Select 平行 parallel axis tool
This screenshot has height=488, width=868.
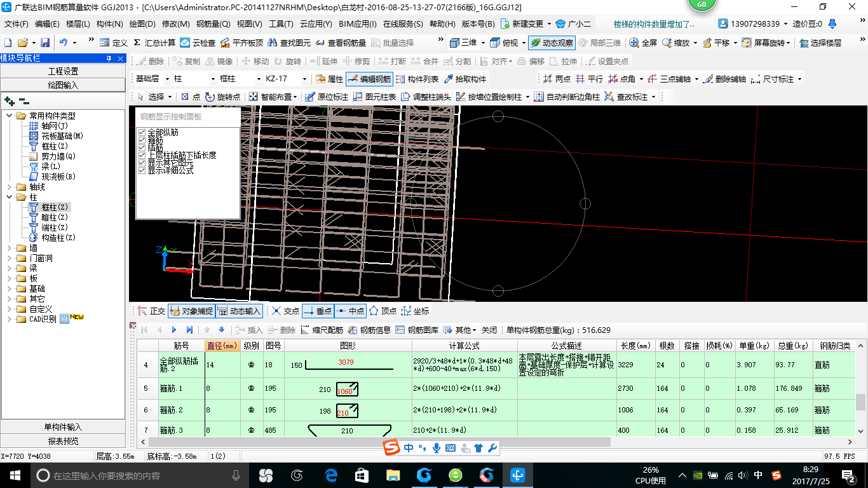point(589,79)
